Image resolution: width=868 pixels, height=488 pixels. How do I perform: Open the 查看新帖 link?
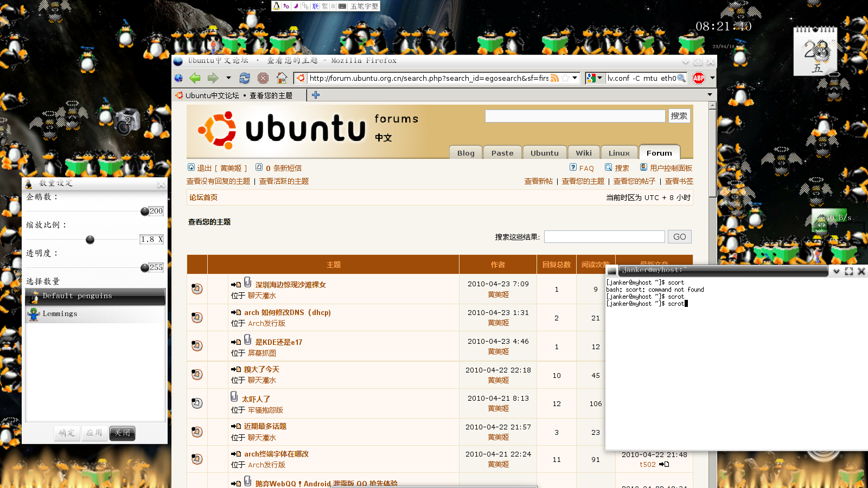click(538, 181)
